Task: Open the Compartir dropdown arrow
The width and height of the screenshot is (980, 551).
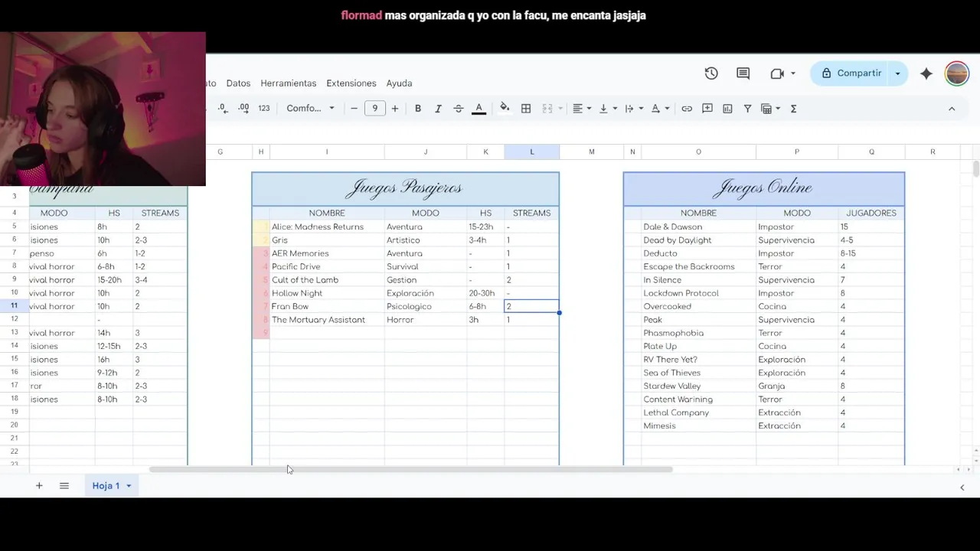Action: 897,73
